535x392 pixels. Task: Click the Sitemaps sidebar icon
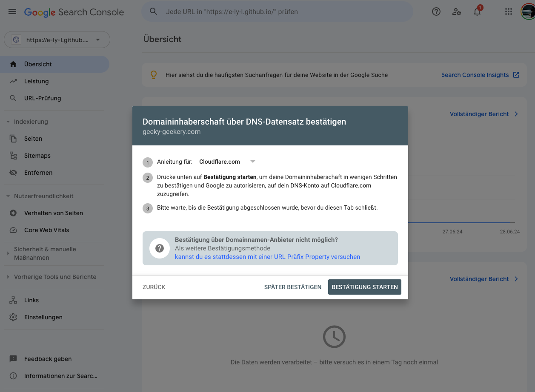point(13,156)
